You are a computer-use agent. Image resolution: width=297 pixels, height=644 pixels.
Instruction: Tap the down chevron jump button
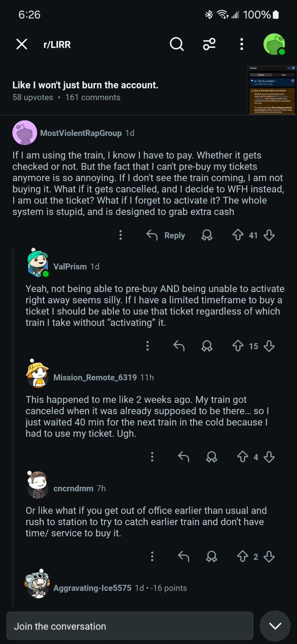(x=275, y=626)
